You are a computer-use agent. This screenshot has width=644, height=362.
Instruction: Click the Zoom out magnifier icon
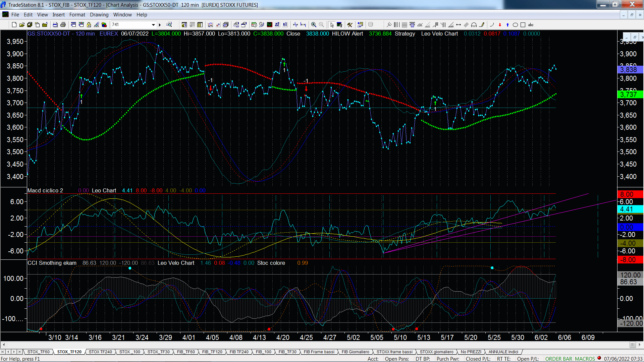tap(321, 25)
